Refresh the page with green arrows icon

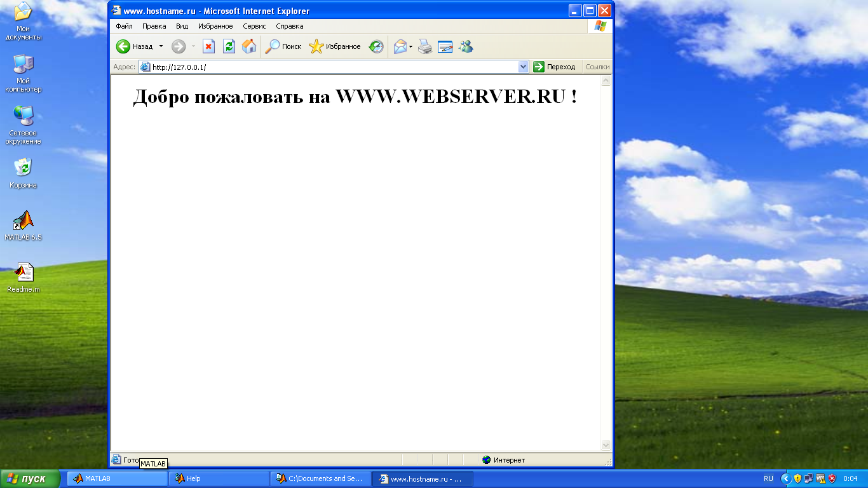[x=229, y=46]
